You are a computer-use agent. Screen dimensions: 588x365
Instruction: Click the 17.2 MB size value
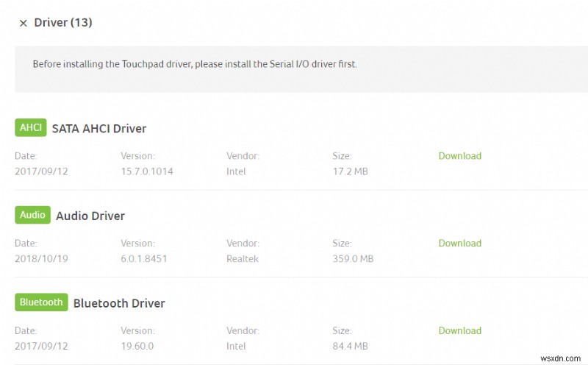click(350, 171)
